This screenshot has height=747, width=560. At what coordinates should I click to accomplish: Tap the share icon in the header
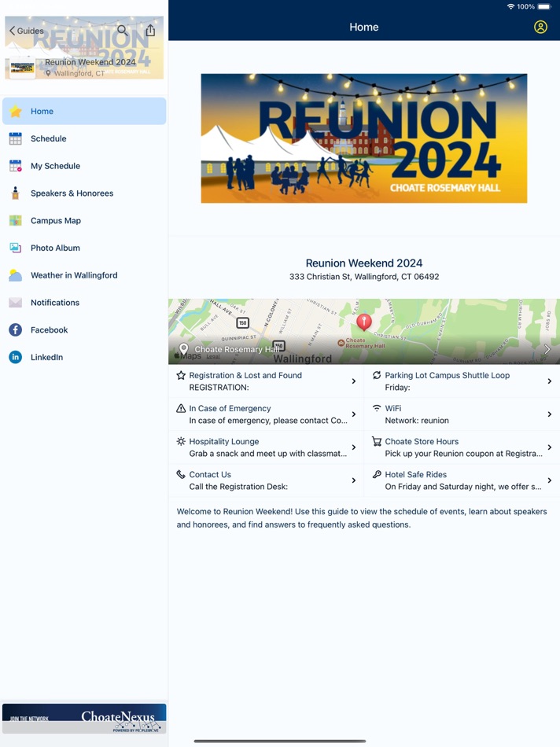[150, 31]
